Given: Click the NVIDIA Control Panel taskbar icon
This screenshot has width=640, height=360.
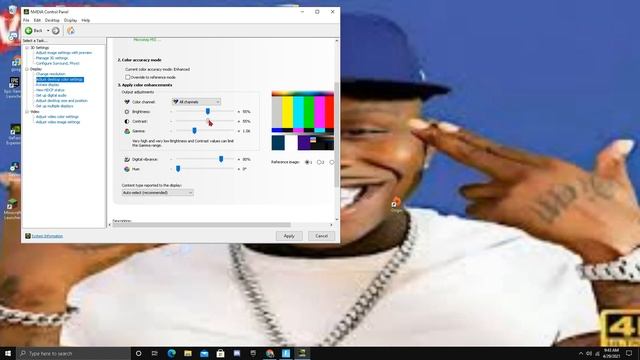Looking at the screenshot, I should (302, 353).
